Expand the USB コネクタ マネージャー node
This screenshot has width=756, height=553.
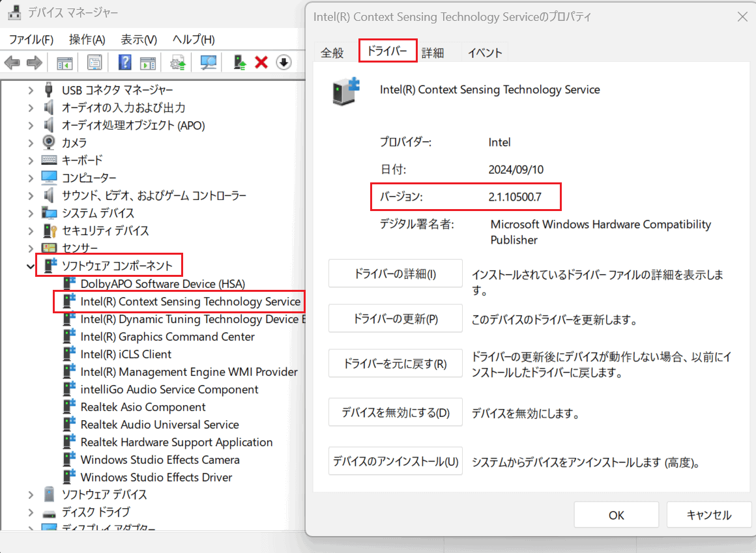coord(31,90)
